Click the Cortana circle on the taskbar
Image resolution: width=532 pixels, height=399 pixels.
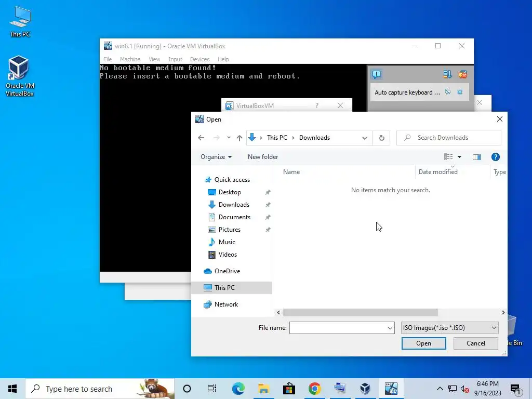tap(187, 389)
